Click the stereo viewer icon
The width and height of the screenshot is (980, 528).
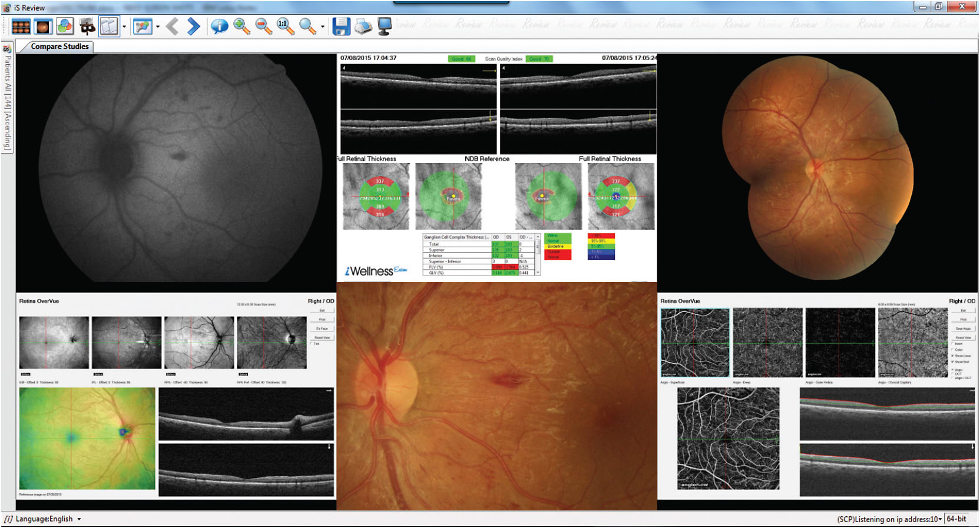click(87, 26)
